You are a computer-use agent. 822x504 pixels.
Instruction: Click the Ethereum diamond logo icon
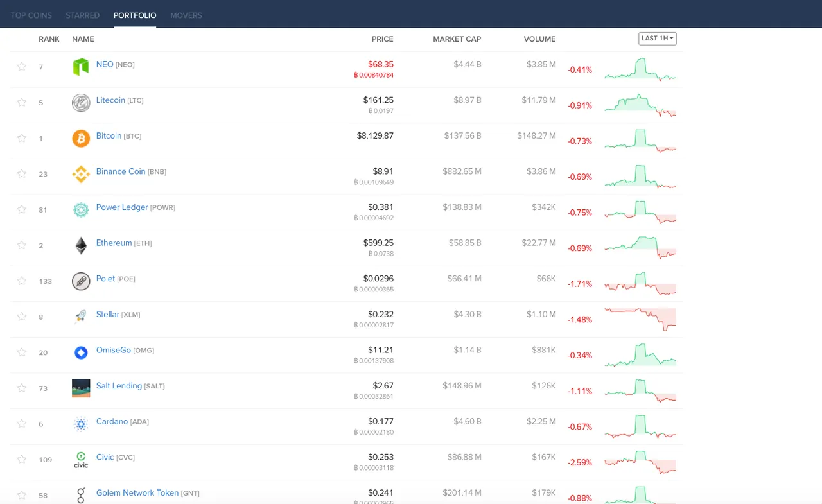pyautogui.click(x=81, y=245)
